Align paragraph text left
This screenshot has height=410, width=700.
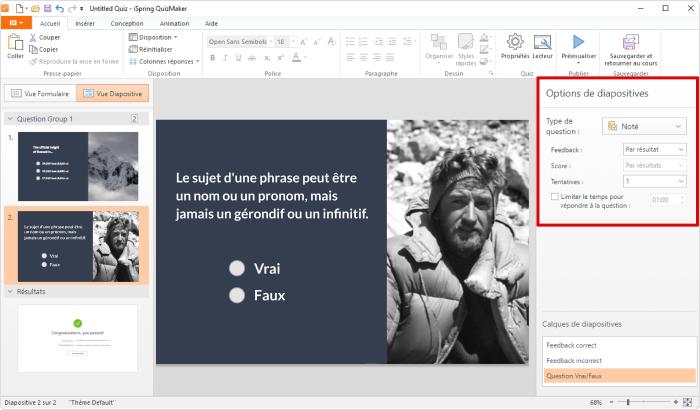(x=351, y=57)
